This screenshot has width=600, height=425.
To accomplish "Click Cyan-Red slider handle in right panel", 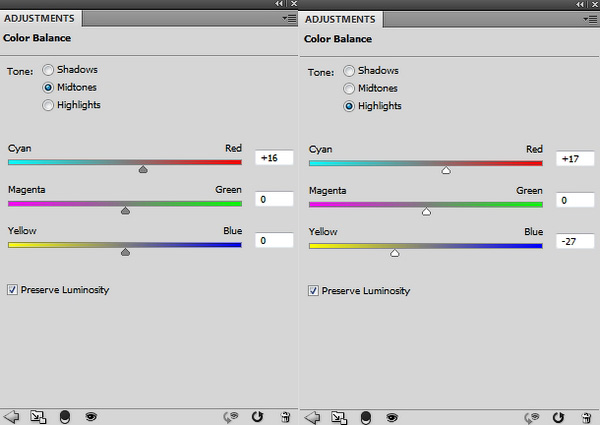I will pyautogui.click(x=446, y=171).
